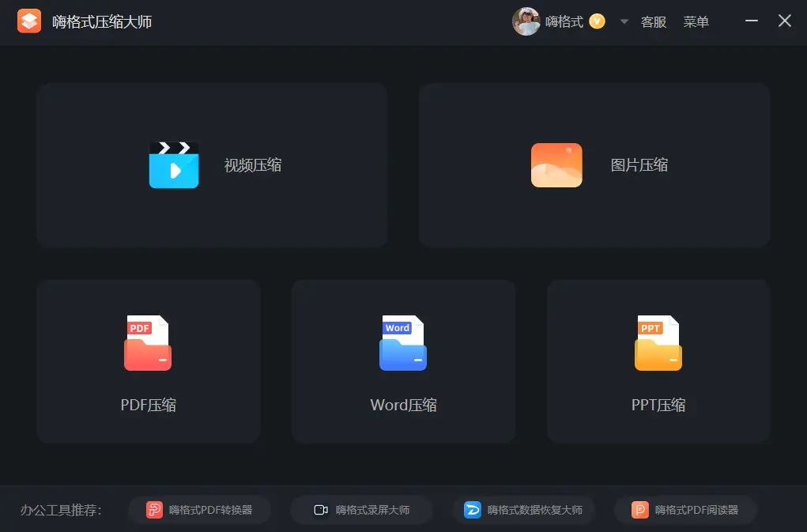Screen dimensions: 807x532
Task: Open 客服 customer service
Action: (x=654, y=21)
